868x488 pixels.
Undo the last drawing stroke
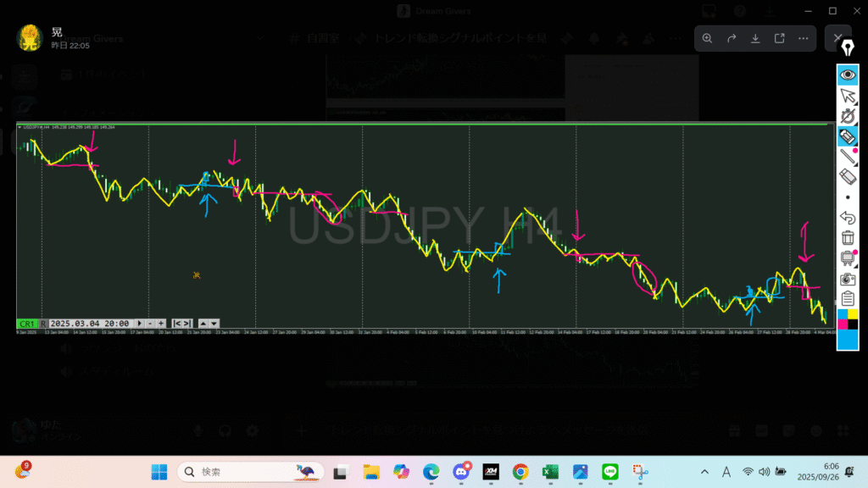(848, 218)
